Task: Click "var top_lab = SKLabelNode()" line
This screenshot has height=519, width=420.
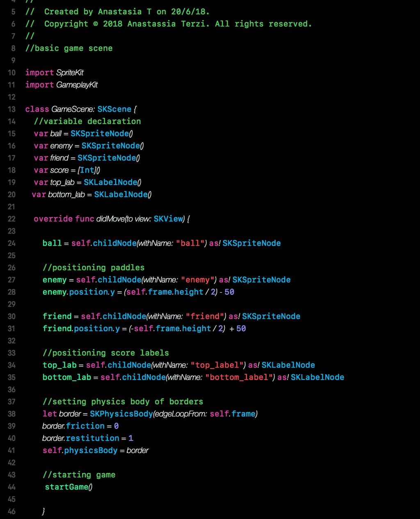Action: tap(88, 182)
